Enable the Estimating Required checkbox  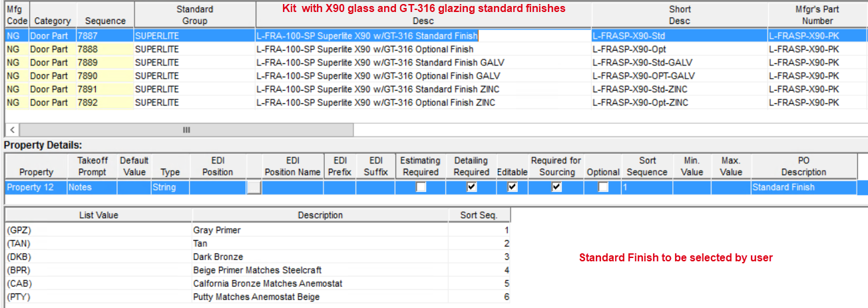pos(421,187)
